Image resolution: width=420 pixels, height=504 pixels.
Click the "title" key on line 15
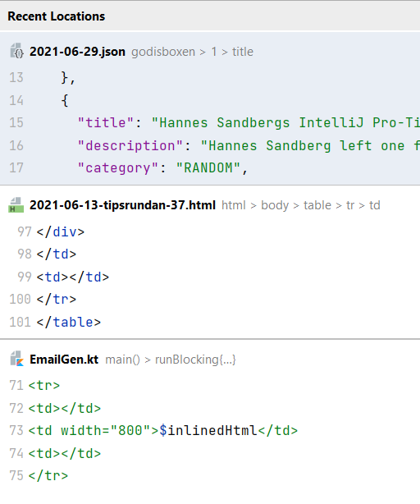[106, 123]
